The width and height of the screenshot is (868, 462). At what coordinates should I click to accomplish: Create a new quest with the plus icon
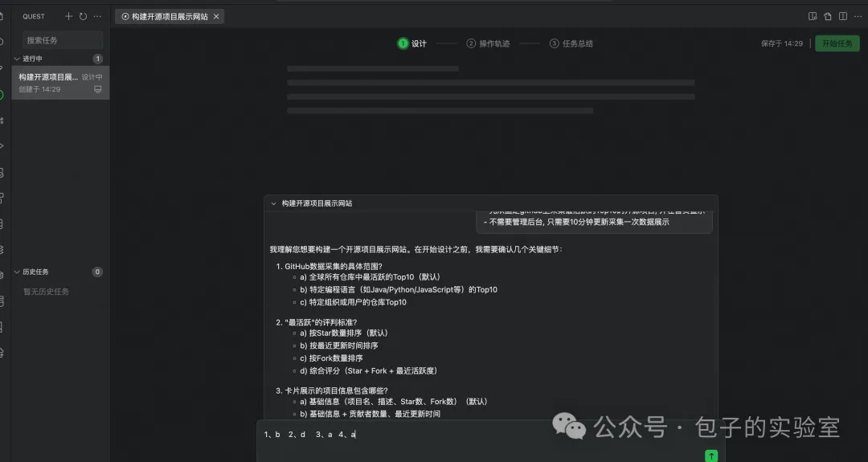(x=68, y=17)
